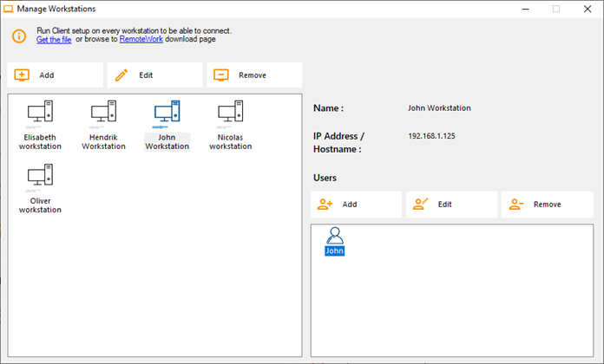The width and height of the screenshot is (604, 364).
Task: Add a new workstation
Action: point(55,75)
